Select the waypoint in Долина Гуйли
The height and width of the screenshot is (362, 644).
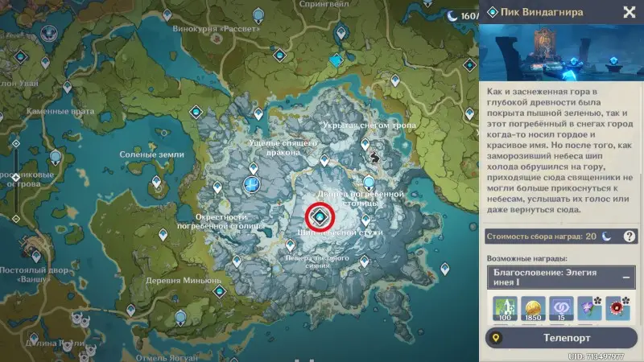(34, 339)
